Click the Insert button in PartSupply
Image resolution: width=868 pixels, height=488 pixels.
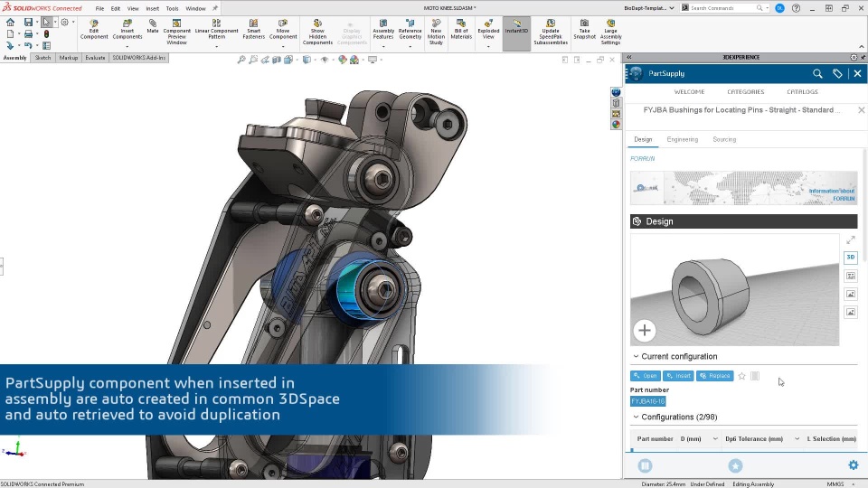pos(678,376)
